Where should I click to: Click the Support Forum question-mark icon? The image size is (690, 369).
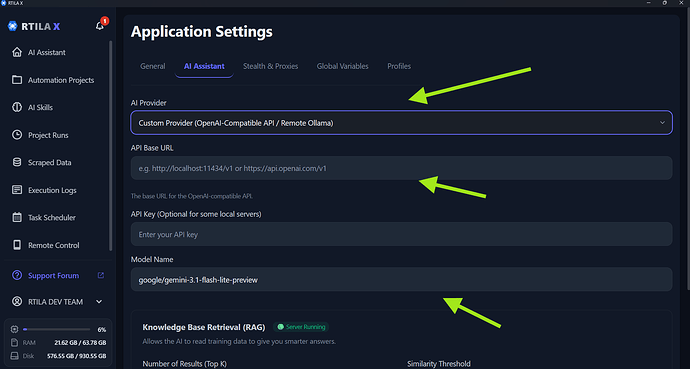point(17,275)
